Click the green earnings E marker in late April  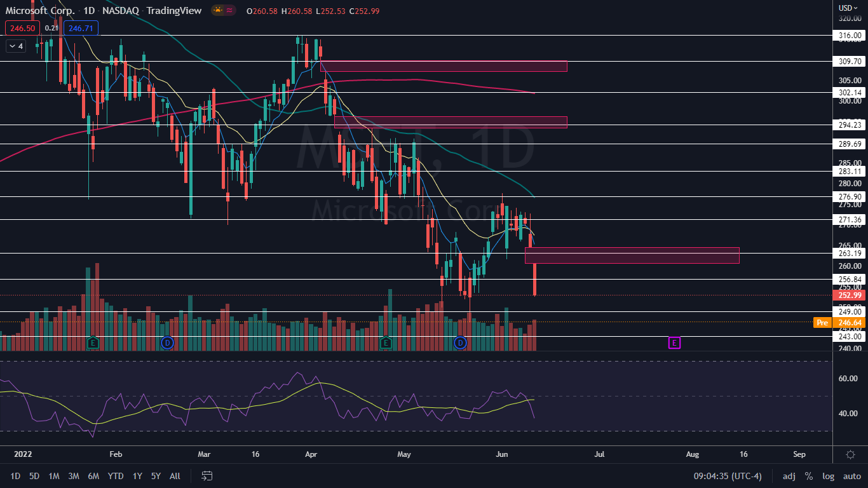coord(386,342)
